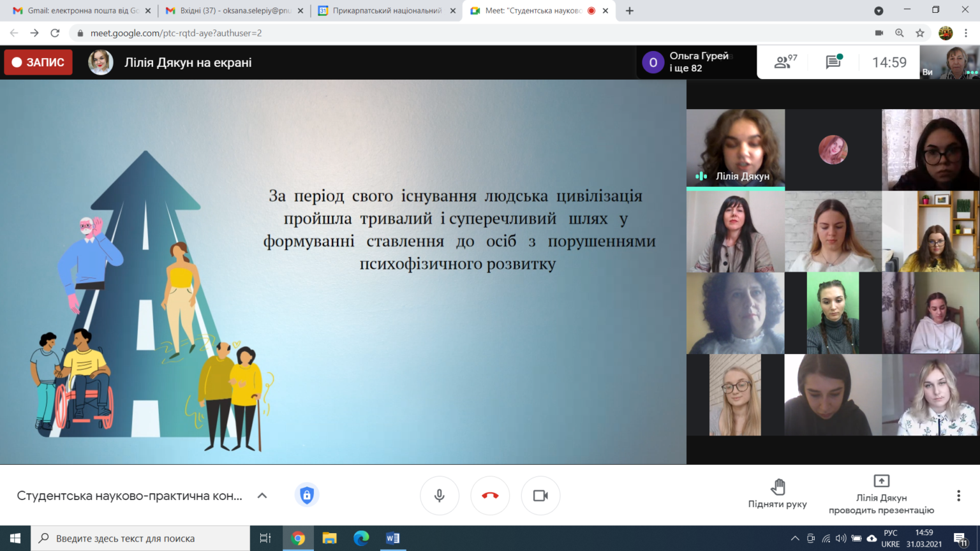Toggle the camera on or off
The height and width of the screenshot is (551, 980).
tap(540, 496)
